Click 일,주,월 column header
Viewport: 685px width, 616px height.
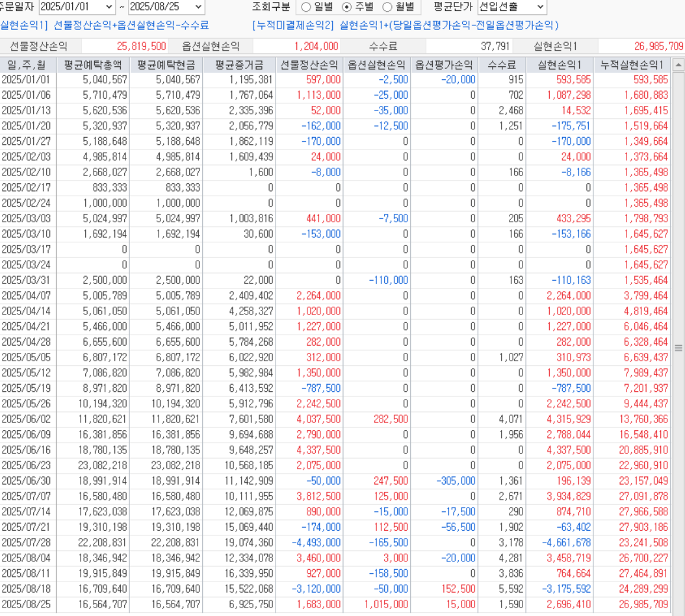[x=28, y=65]
